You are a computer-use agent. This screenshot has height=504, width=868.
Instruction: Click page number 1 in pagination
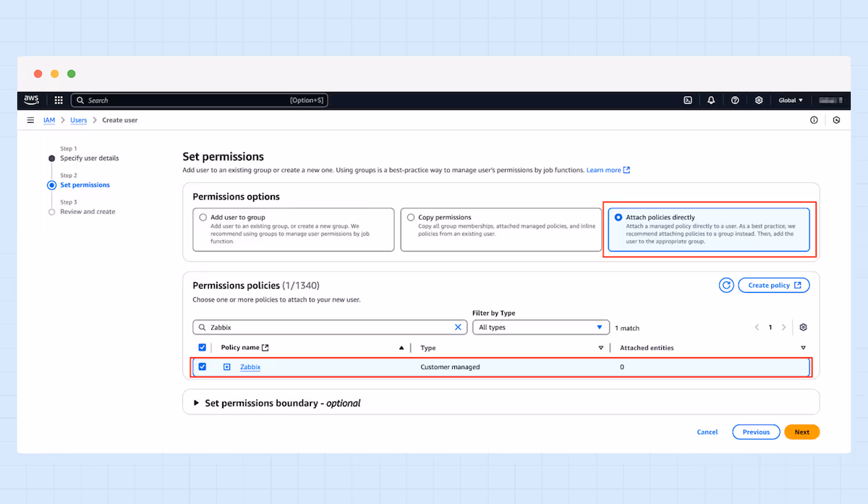(770, 328)
